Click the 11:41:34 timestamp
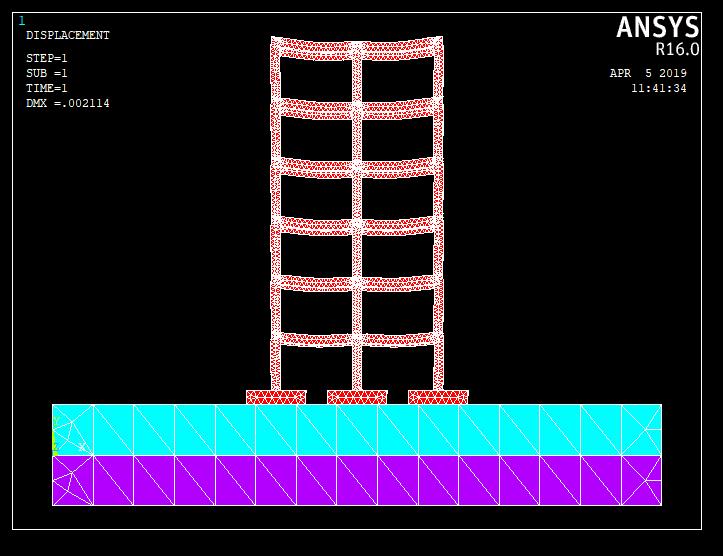This screenshot has height=556, width=723. (658, 88)
